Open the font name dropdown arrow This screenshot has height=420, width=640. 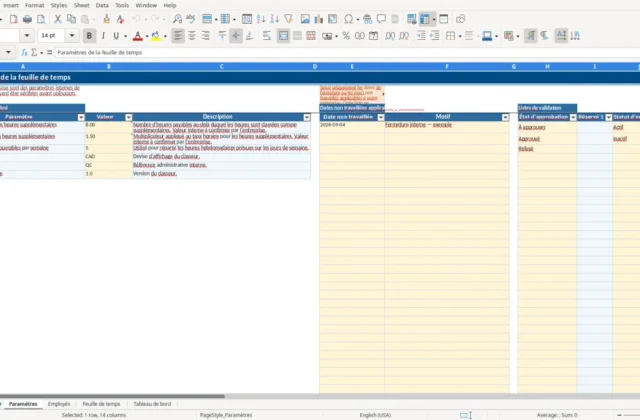(27, 36)
